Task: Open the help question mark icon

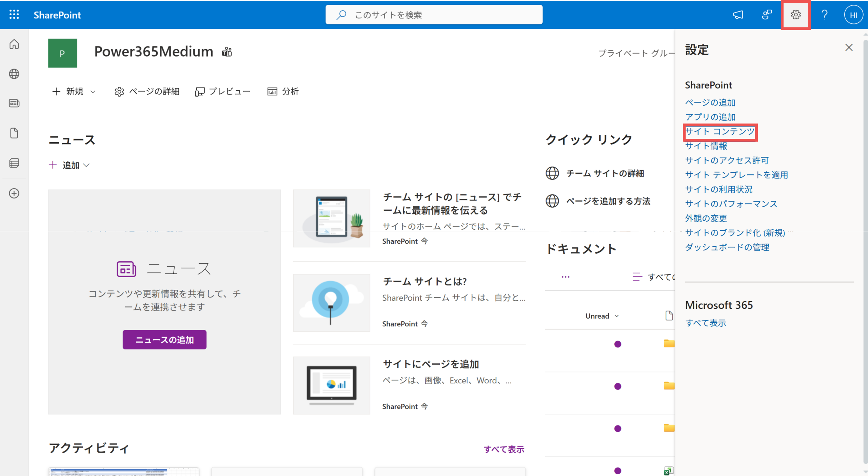Action: tap(824, 15)
